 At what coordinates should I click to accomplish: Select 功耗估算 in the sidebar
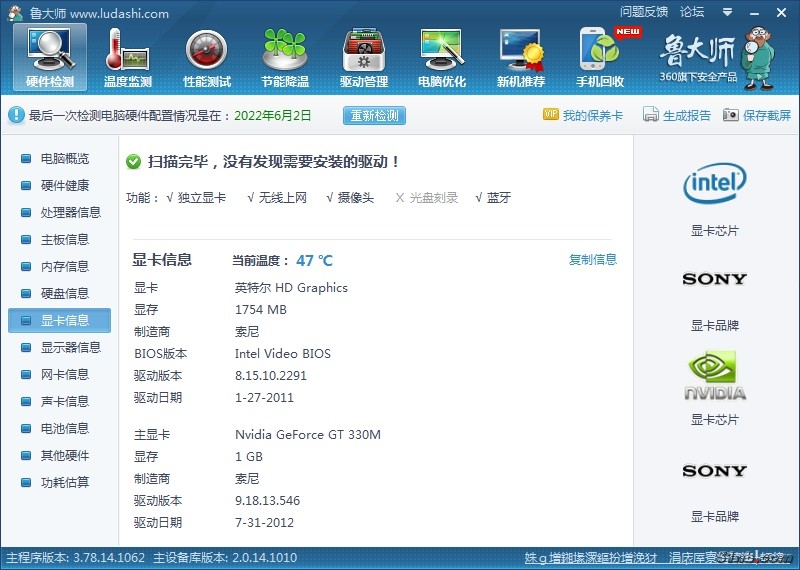pyautogui.click(x=64, y=483)
